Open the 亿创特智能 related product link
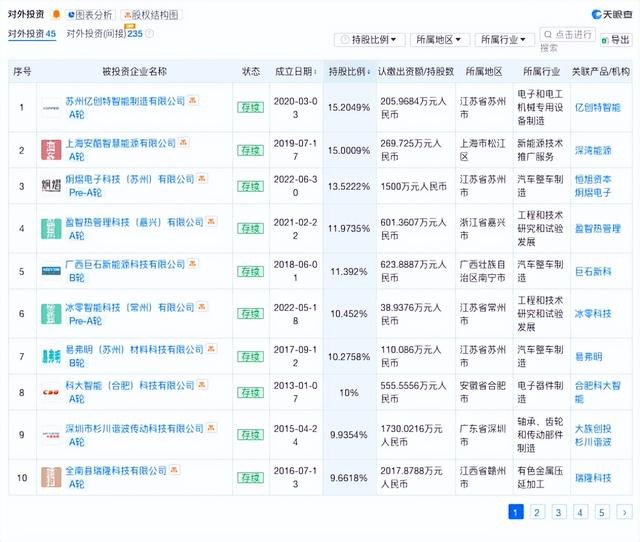This screenshot has width=640, height=542. click(x=598, y=107)
